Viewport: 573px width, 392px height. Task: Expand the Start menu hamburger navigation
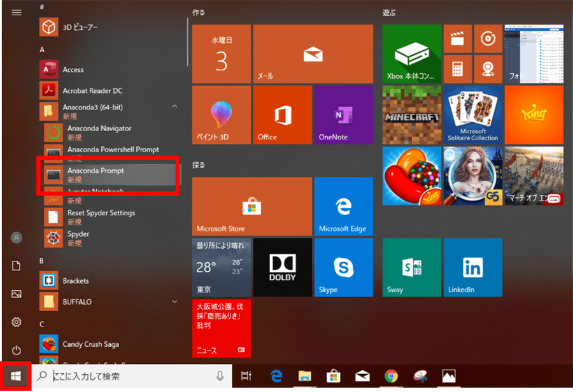17,13
